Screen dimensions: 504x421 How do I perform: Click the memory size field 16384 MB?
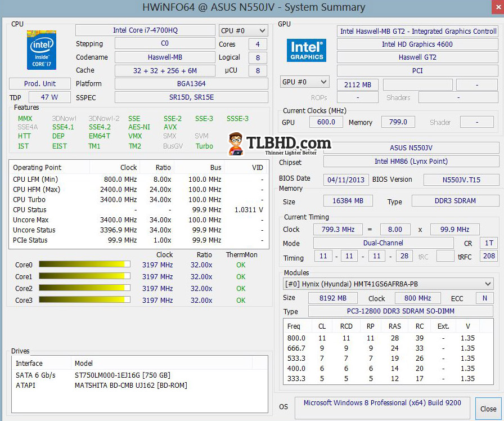348,201
